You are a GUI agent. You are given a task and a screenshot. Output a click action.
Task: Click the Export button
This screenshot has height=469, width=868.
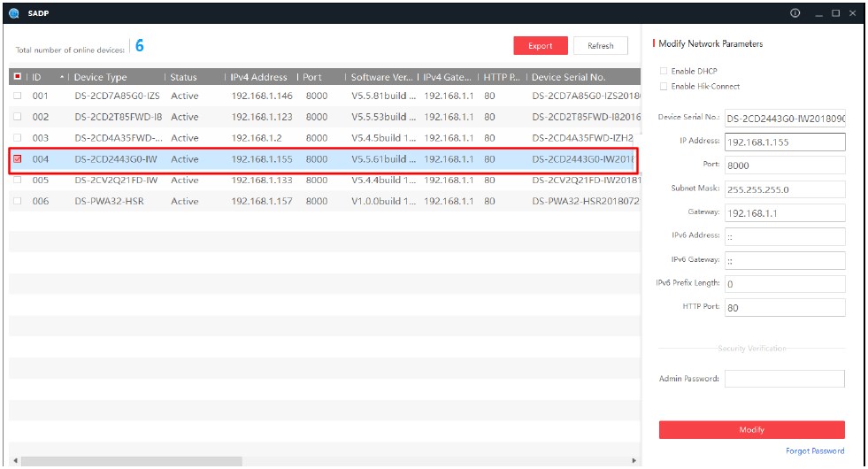tap(540, 46)
